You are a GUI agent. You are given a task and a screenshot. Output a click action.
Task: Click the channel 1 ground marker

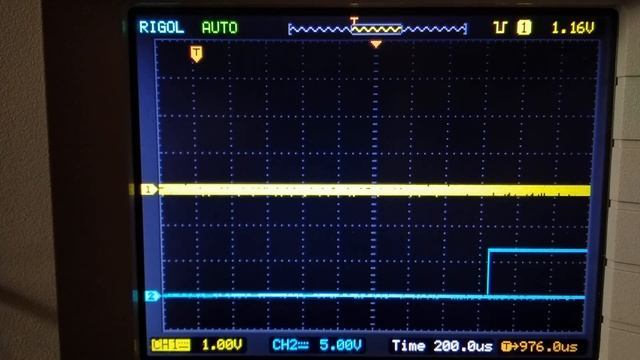tap(149, 189)
